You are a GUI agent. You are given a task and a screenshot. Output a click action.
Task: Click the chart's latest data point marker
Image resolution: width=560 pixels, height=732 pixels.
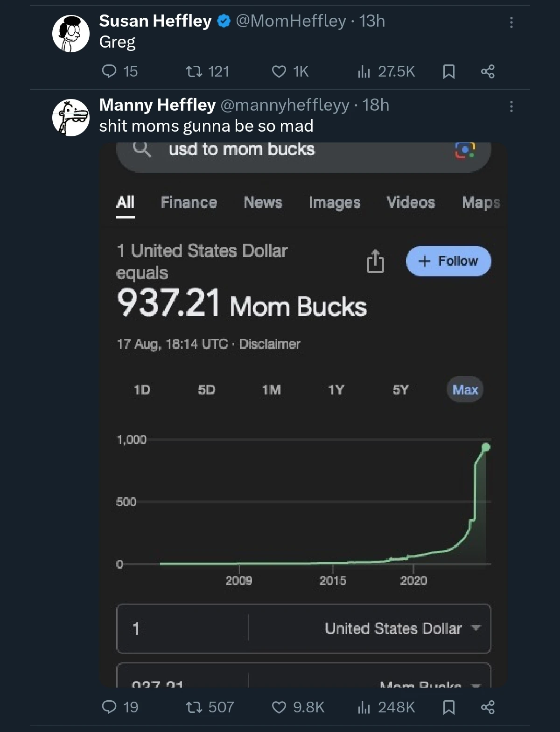[486, 447]
